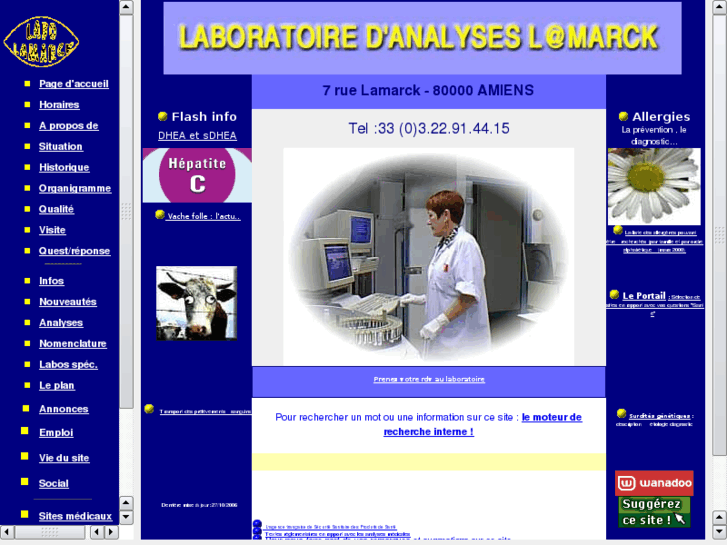Click the main page scroll-up arrow
Viewport: 727px width, 545px height.
point(720,7)
